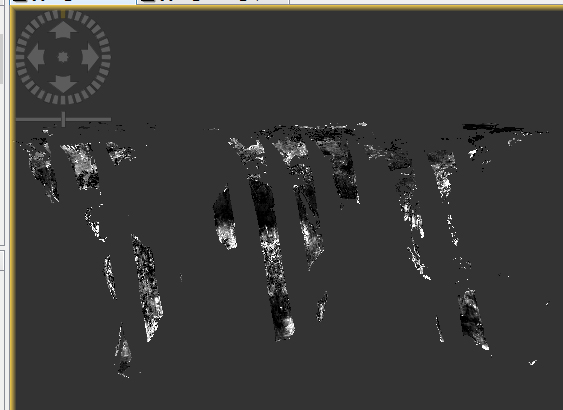Screen dimensions: 563x410
Task: Click the scrollbar on the far left edge
Action: (x=1, y=59)
